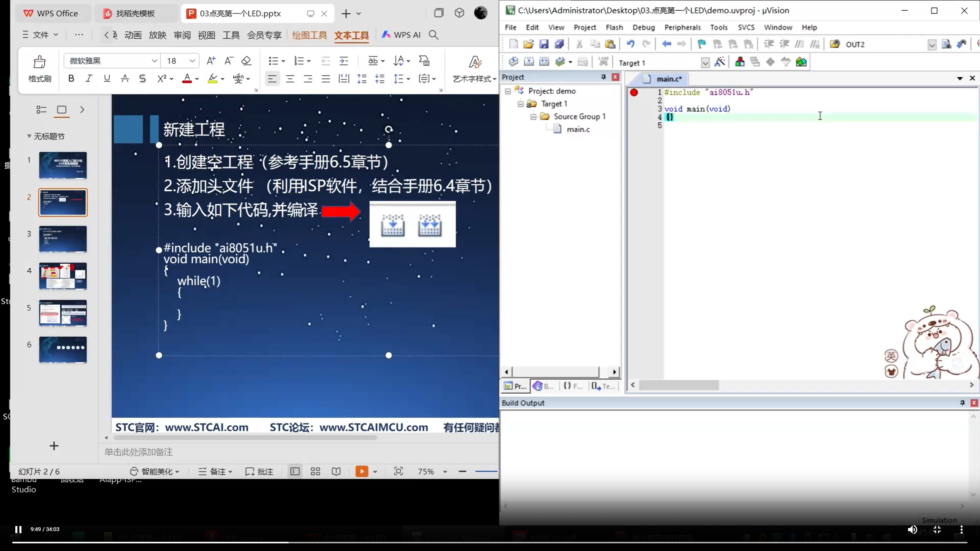
Task: Toggle italic formatting
Action: click(x=89, y=78)
